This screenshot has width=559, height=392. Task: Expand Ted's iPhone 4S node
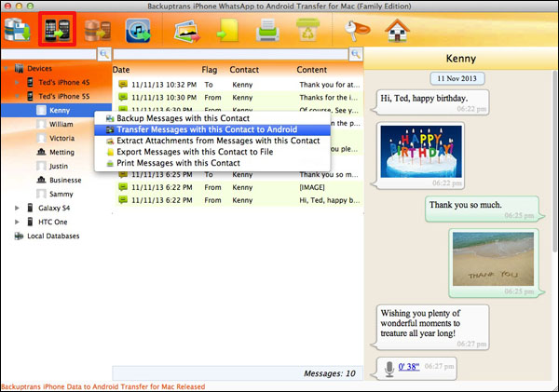click(x=17, y=82)
